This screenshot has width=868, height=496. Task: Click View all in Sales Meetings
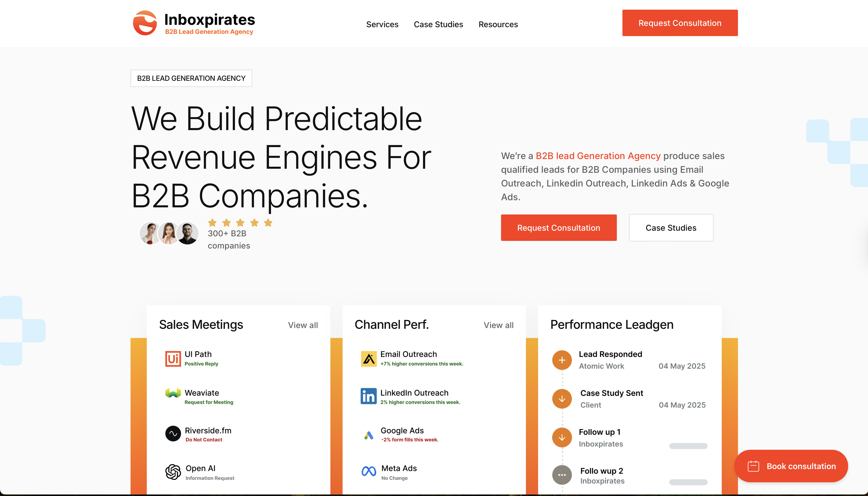point(303,325)
